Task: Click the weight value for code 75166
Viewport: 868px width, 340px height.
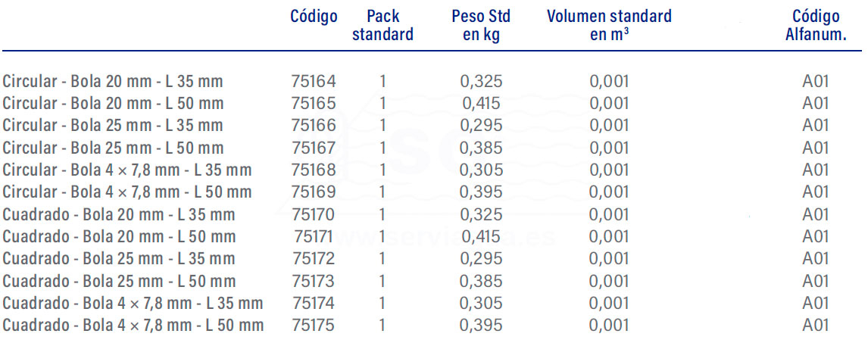Action: pos(482,126)
